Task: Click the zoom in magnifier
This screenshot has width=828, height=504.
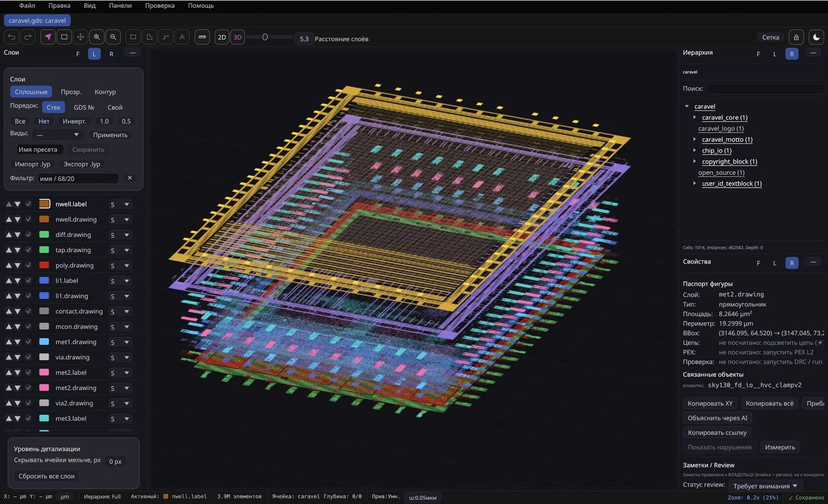Action: pyautogui.click(x=97, y=37)
